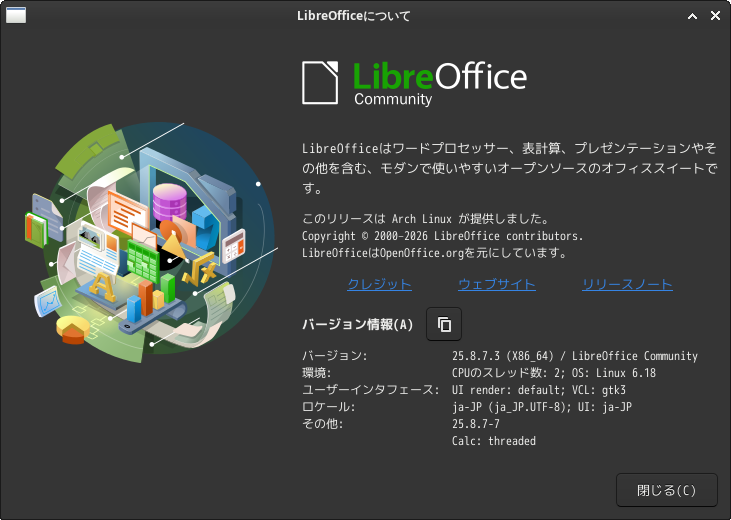The height and width of the screenshot is (520, 731).
Task: Click the ロケール: label
Action: click(x=329, y=407)
